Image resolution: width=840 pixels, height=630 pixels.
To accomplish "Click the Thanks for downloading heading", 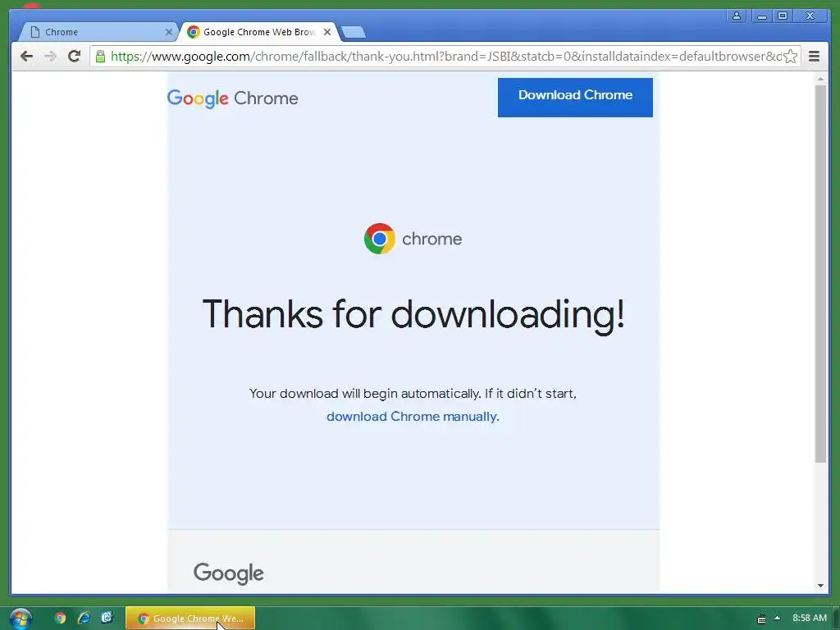I will click(x=413, y=314).
